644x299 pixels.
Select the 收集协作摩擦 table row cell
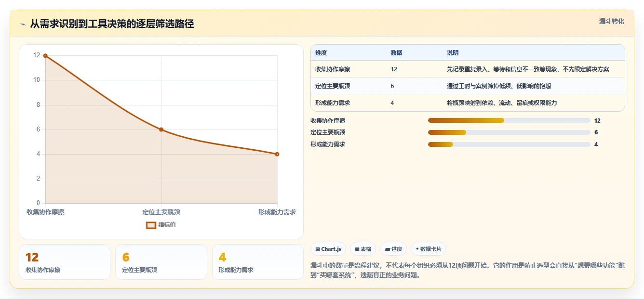[x=333, y=69]
